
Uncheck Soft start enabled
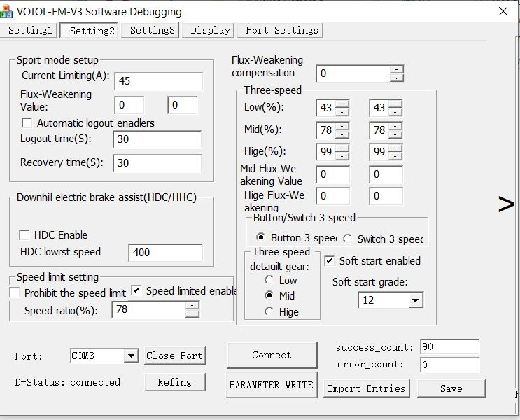pos(330,261)
